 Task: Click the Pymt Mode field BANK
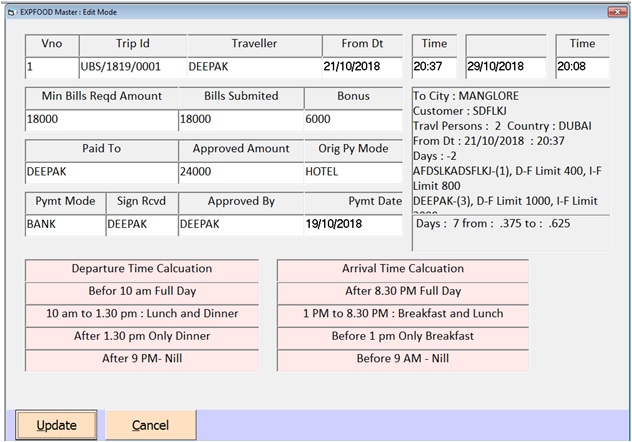click(x=65, y=225)
